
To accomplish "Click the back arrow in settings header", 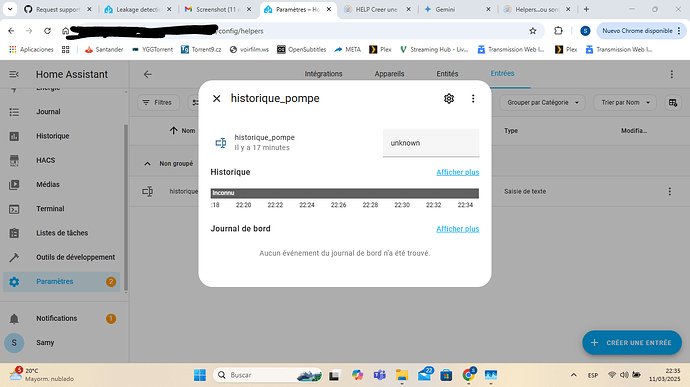I will tap(147, 74).
